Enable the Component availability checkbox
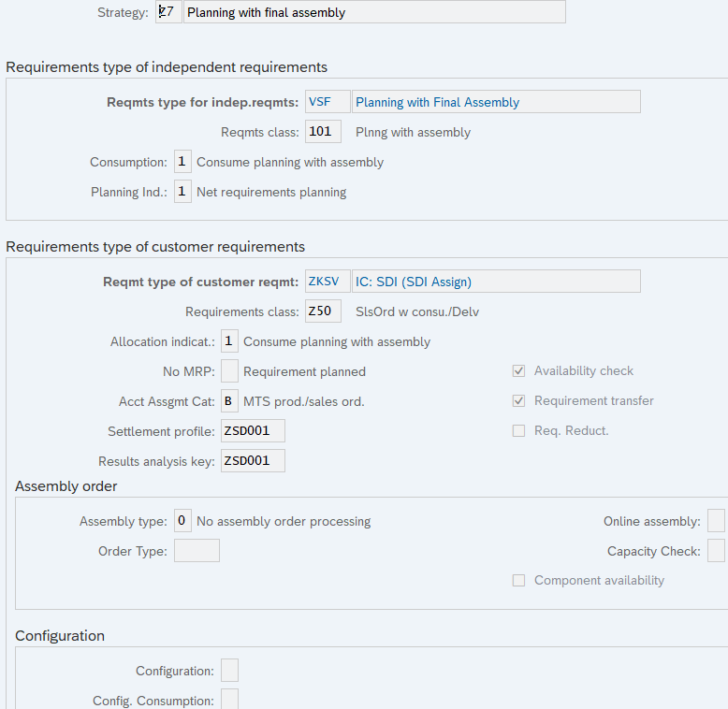728x709 pixels. (518, 581)
